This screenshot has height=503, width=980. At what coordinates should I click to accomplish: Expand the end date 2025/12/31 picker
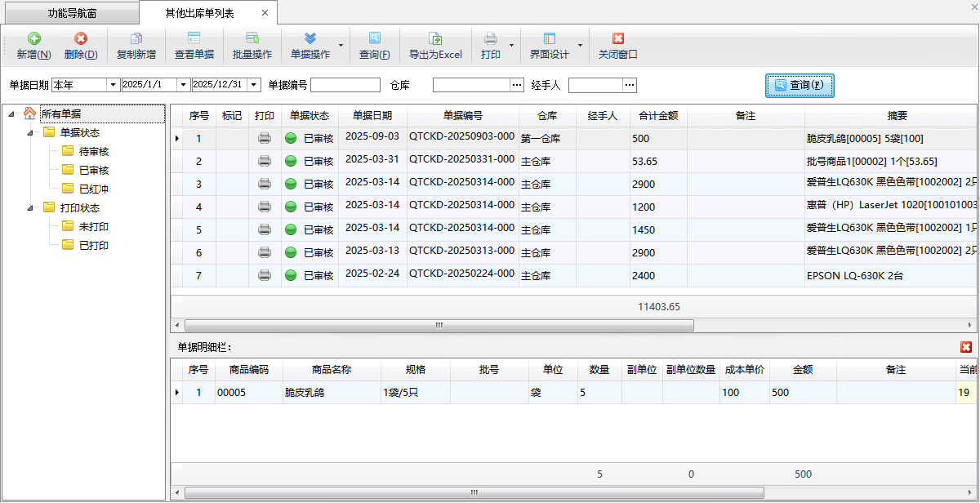tap(254, 85)
